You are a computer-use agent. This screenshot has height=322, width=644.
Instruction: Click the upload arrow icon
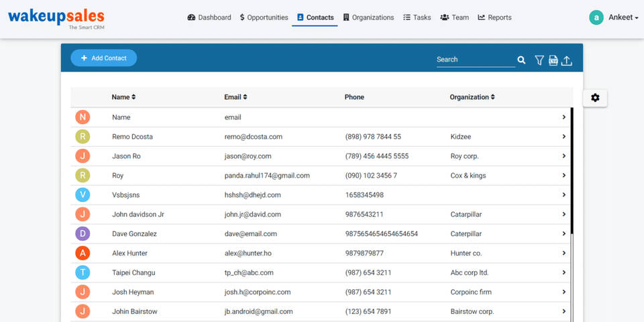(567, 60)
